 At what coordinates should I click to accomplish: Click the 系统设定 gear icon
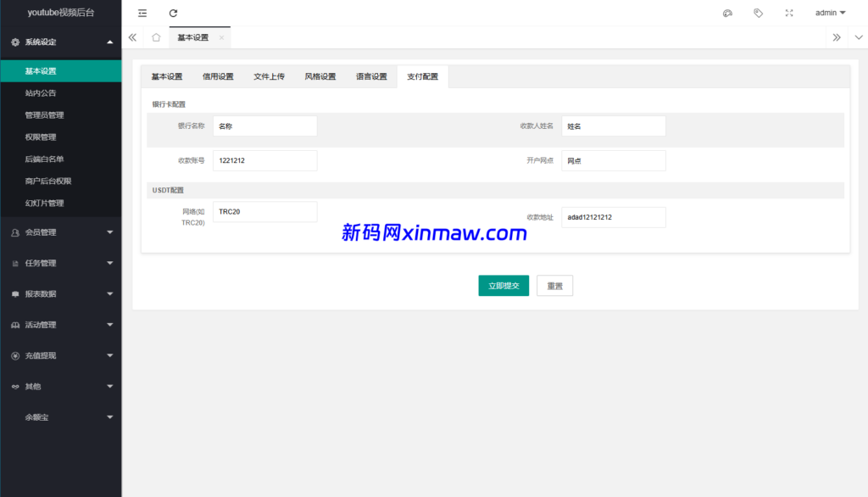15,42
